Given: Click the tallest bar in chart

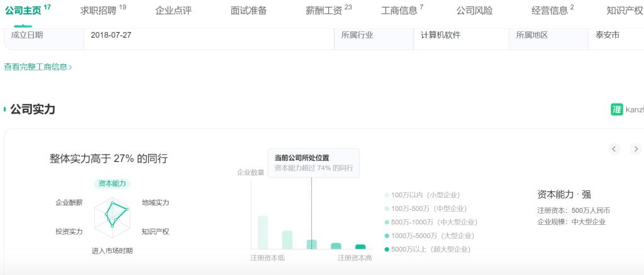Looking at the screenshot, I should coord(263,232).
